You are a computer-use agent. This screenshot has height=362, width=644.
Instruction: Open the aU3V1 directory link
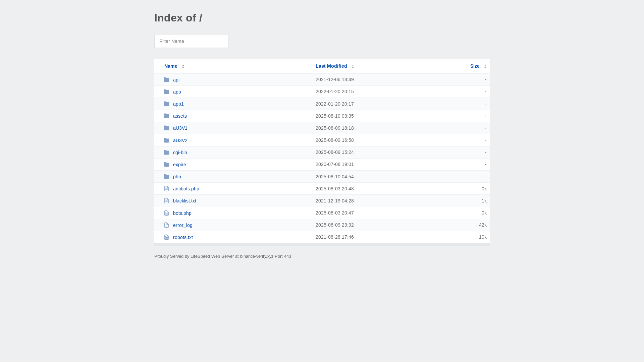point(180,128)
